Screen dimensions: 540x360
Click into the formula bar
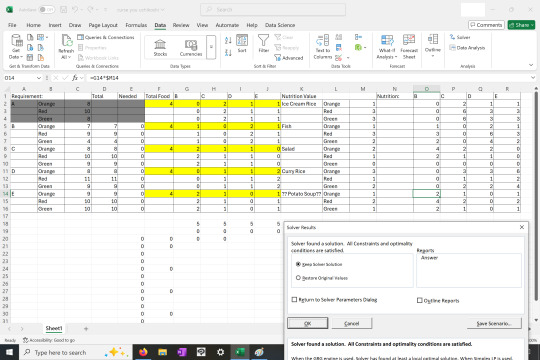(307, 78)
